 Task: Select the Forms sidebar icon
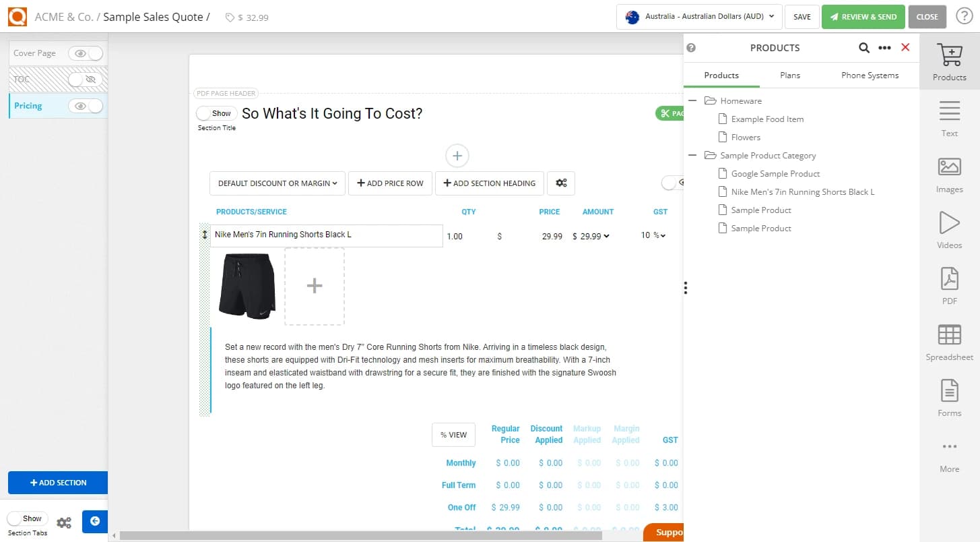[x=949, y=399]
